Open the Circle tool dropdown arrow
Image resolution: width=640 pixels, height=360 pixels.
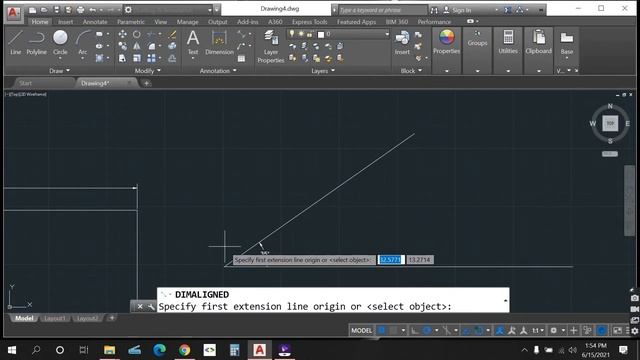[60, 59]
